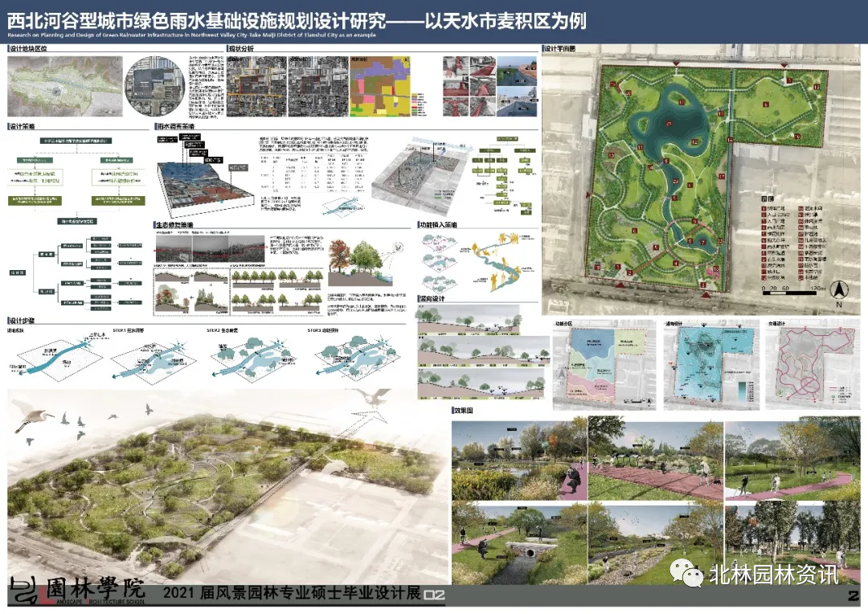Select the 设计策略 section heading
This screenshot has width=868, height=614.
pos(23,126)
